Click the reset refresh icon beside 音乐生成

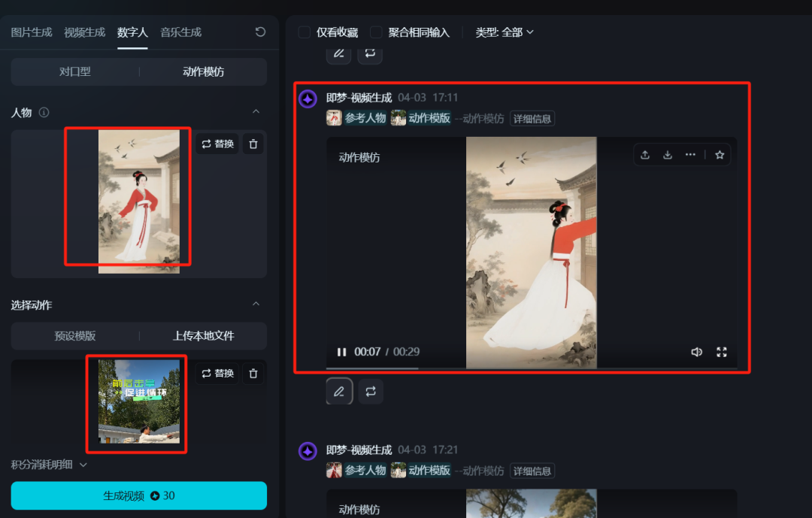point(260,32)
